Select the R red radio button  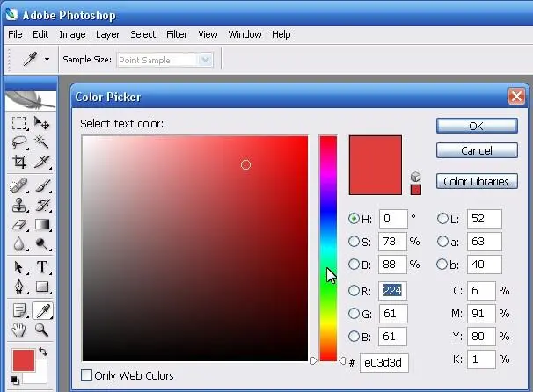coord(354,290)
